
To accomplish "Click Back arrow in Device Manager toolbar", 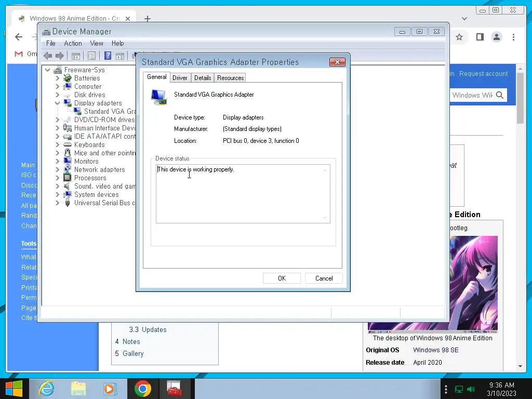I will 48,56.
